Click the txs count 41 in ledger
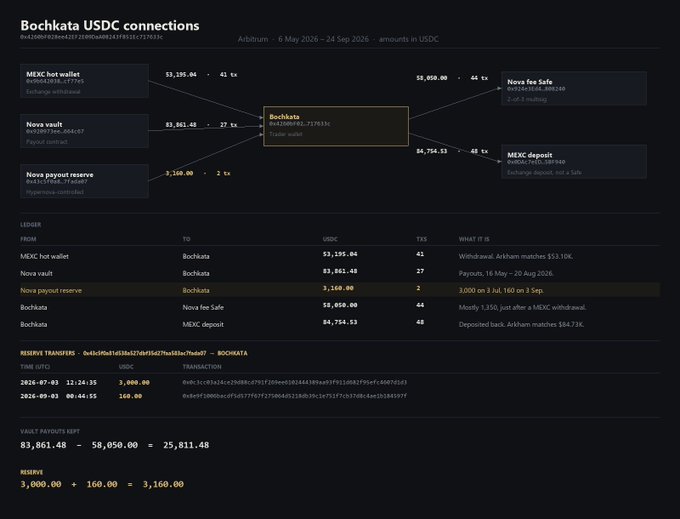Viewport: 680px width, 519px height. pyautogui.click(x=420, y=254)
